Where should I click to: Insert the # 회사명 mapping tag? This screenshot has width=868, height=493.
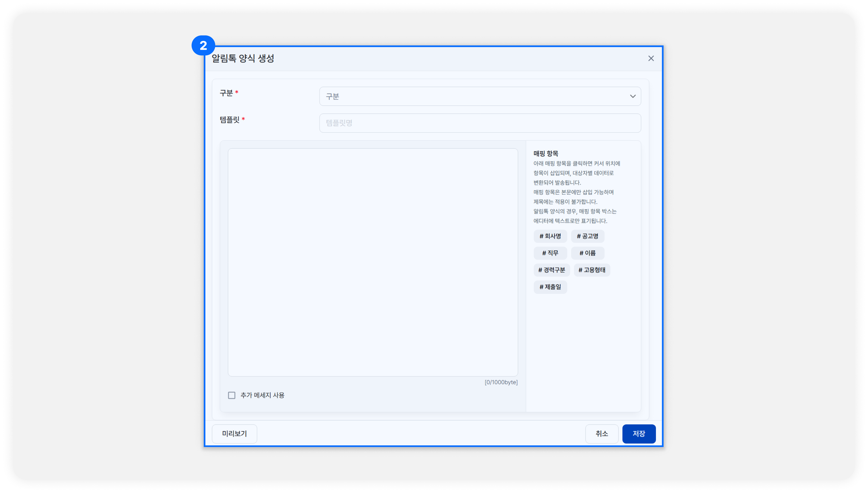pos(550,236)
